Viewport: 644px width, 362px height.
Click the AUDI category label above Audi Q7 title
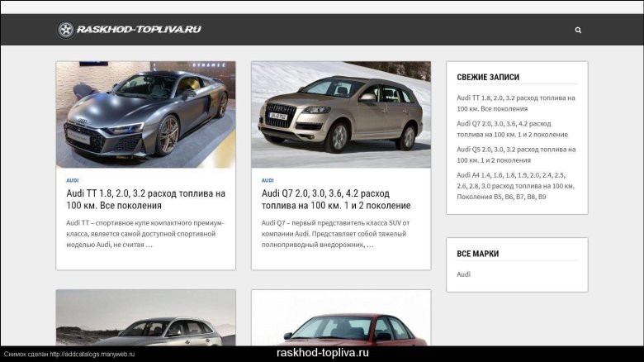point(268,180)
